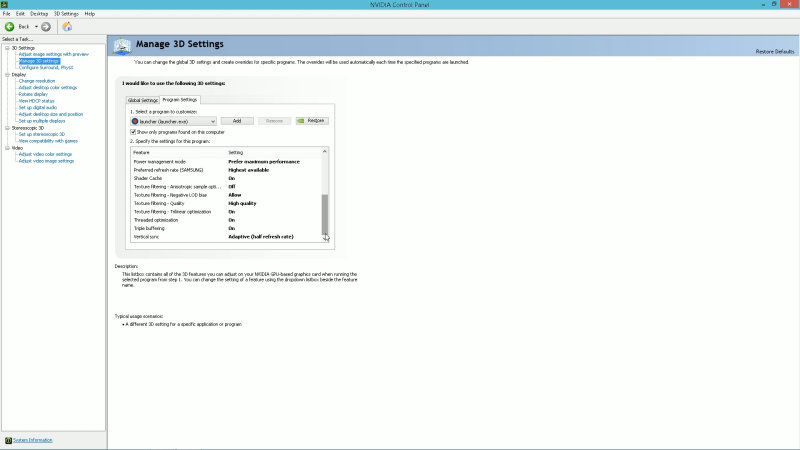The image size is (800, 450).
Task: Open the Edit menu
Action: (x=20, y=14)
